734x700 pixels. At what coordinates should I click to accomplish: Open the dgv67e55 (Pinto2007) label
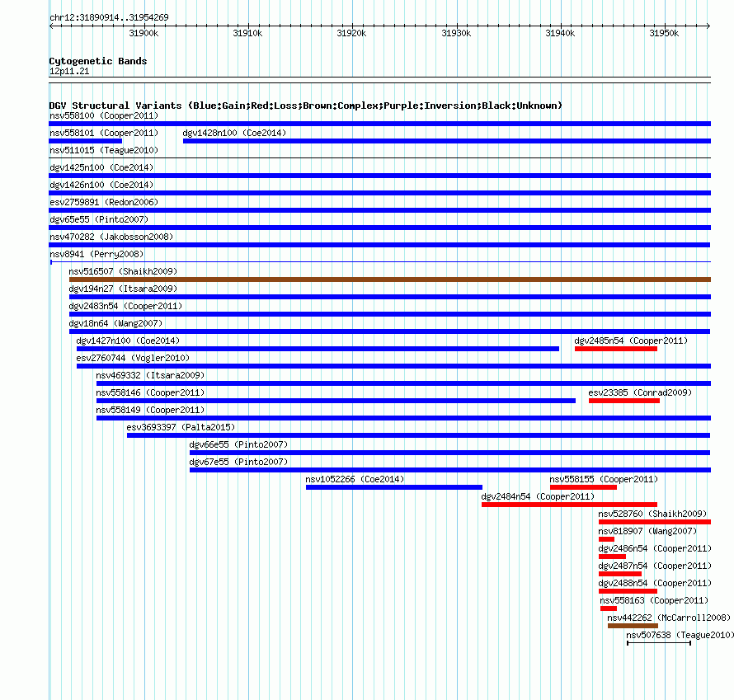point(238,462)
